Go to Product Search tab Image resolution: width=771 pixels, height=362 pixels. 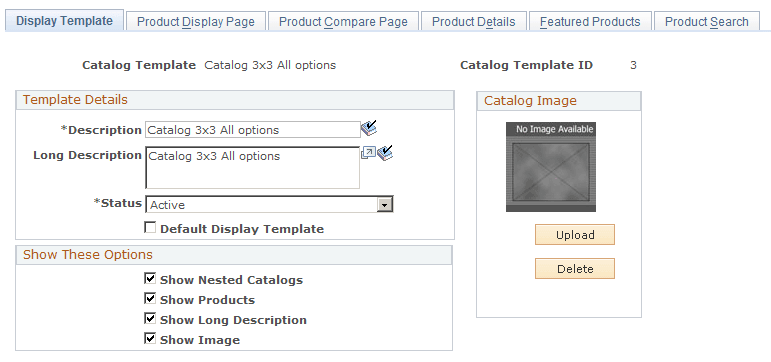[x=707, y=22]
